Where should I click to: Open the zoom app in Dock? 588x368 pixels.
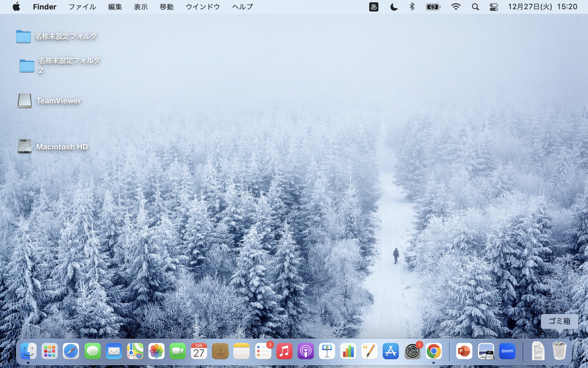507,351
